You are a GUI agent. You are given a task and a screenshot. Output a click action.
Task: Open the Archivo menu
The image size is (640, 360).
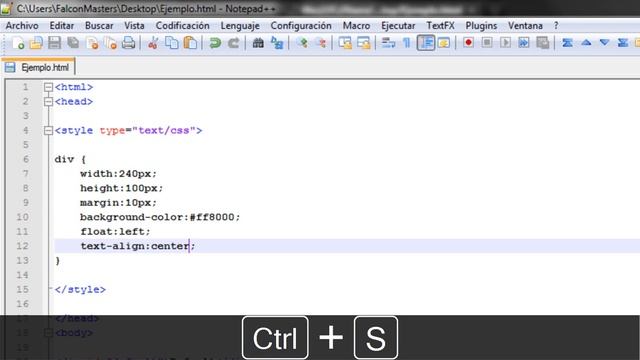tap(22, 26)
